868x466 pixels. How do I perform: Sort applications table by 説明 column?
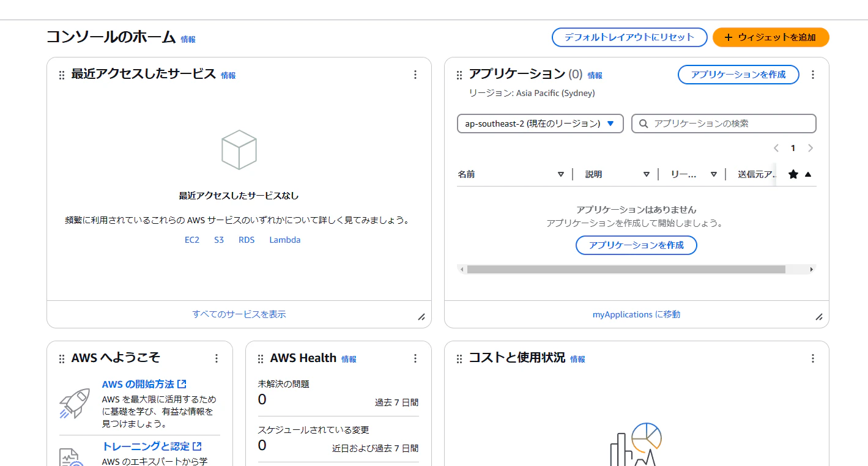[647, 174]
